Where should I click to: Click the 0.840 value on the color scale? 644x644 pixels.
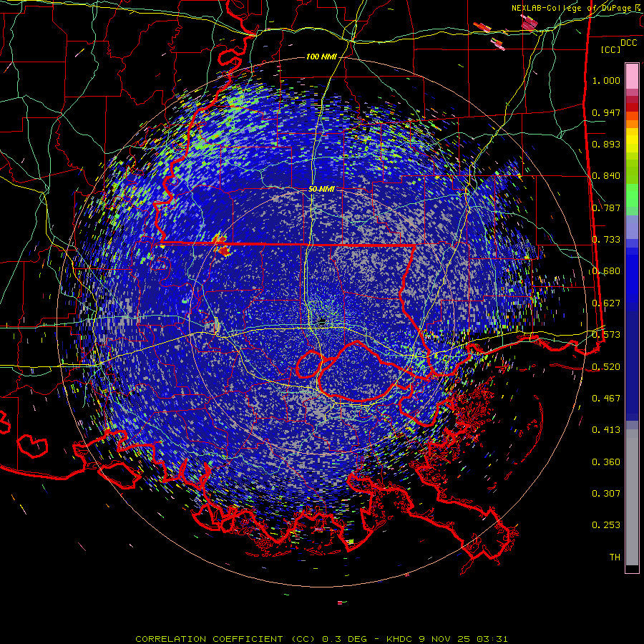[x=606, y=176]
